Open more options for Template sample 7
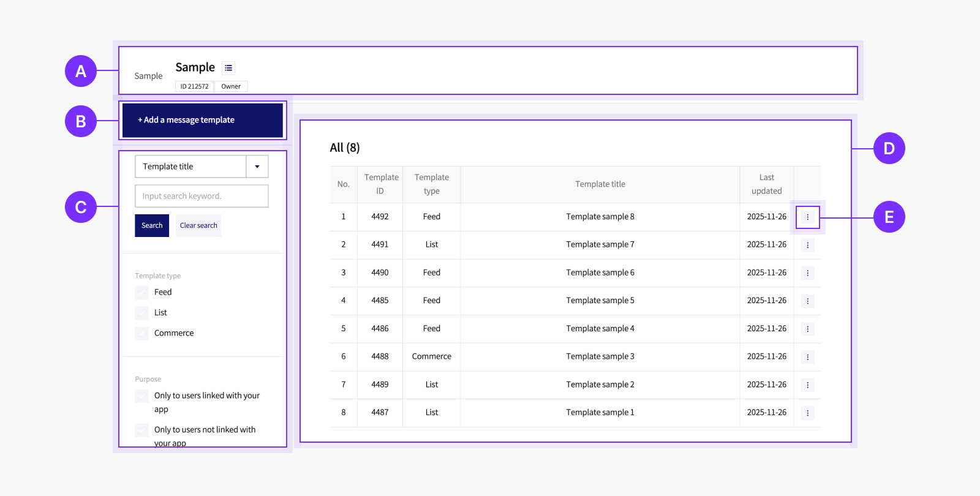 pos(807,245)
